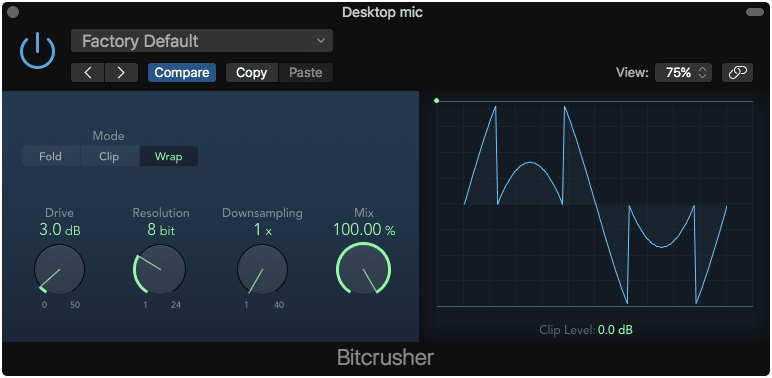Toggle the plug-in power bypass button

pyautogui.click(x=37, y=51)
